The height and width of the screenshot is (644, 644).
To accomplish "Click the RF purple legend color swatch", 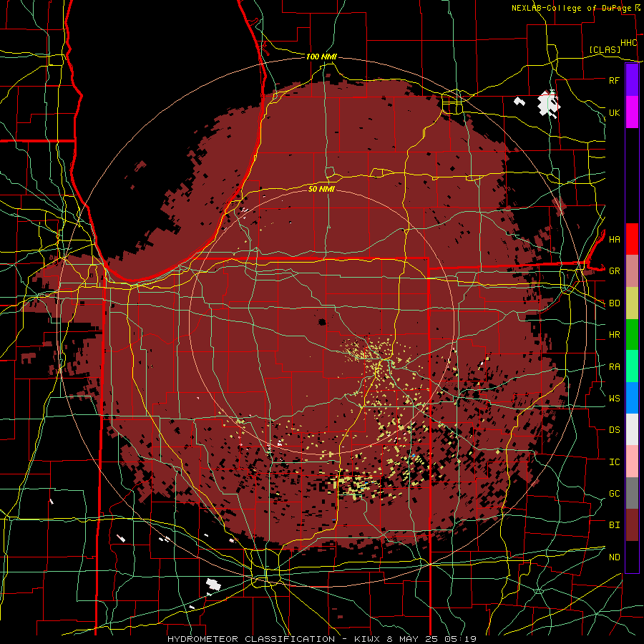I will click(632, 79).
